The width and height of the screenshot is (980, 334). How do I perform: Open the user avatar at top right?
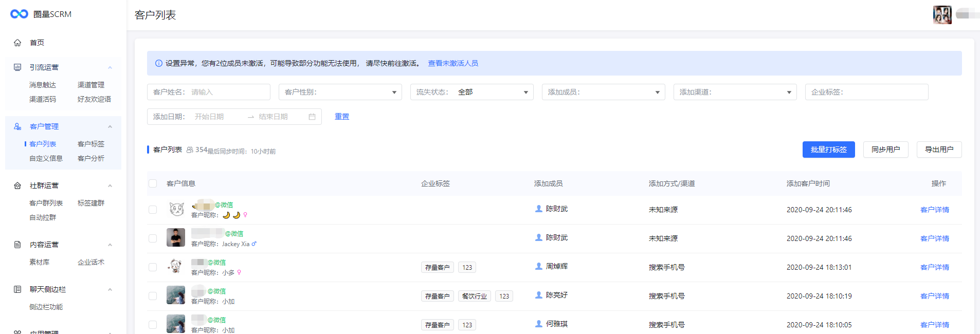[942, 15]
